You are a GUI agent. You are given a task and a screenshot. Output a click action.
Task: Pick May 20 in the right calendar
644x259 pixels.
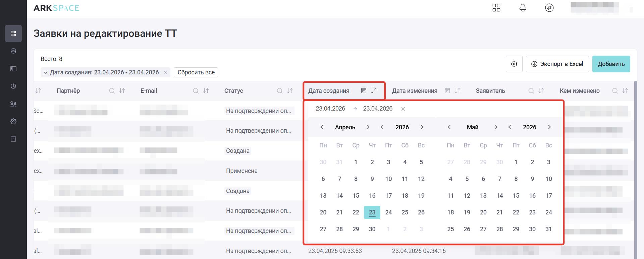coord(483,212)
